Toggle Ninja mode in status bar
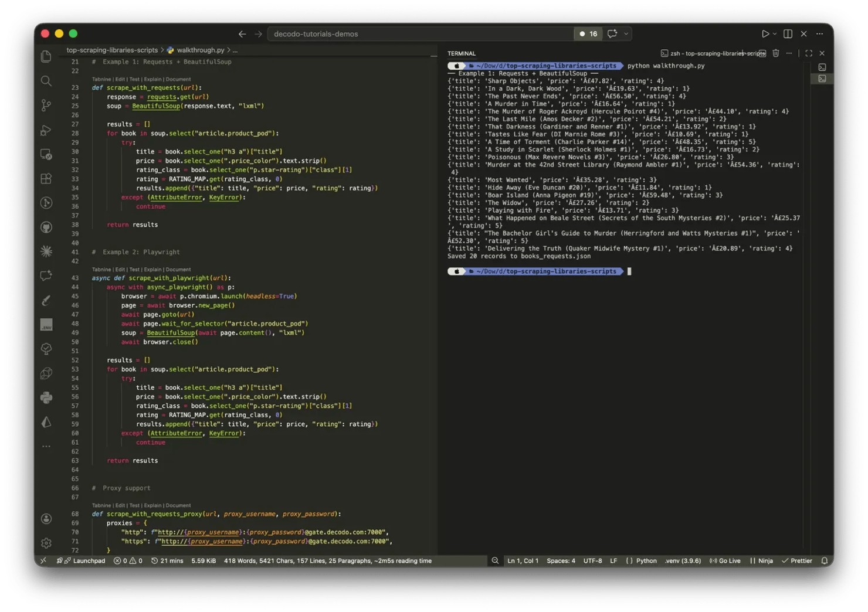 point(761,561)
